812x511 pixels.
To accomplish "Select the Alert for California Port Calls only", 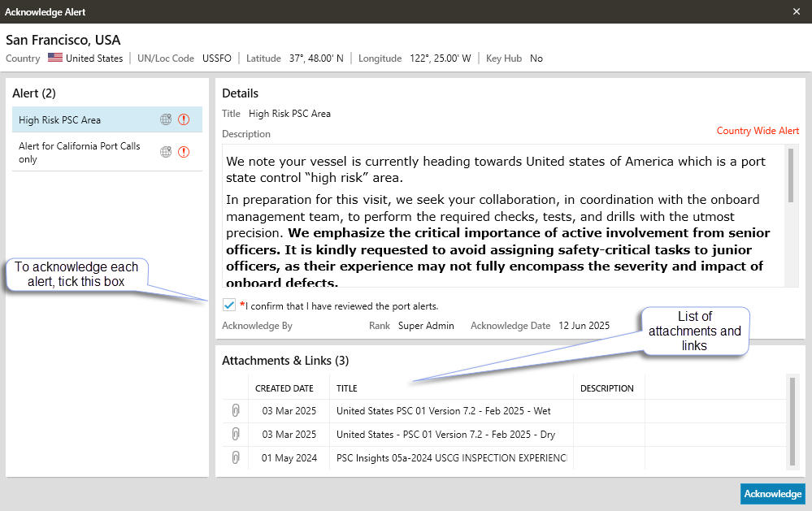I will pyautogui.click(x=107, y=152).
